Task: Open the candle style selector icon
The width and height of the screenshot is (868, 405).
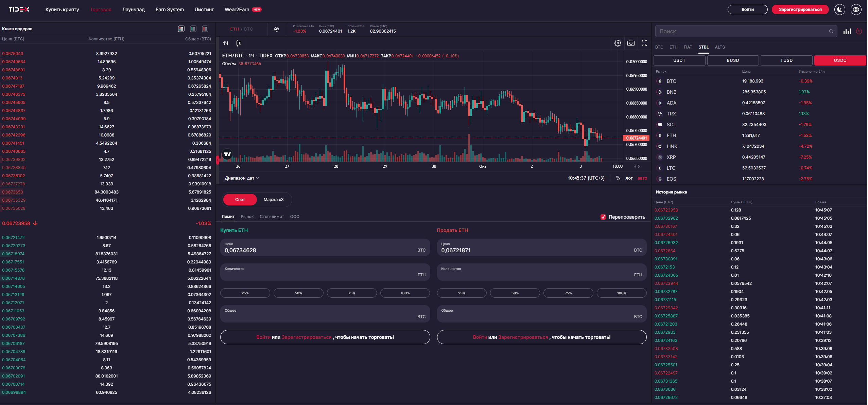Action: 239,43
